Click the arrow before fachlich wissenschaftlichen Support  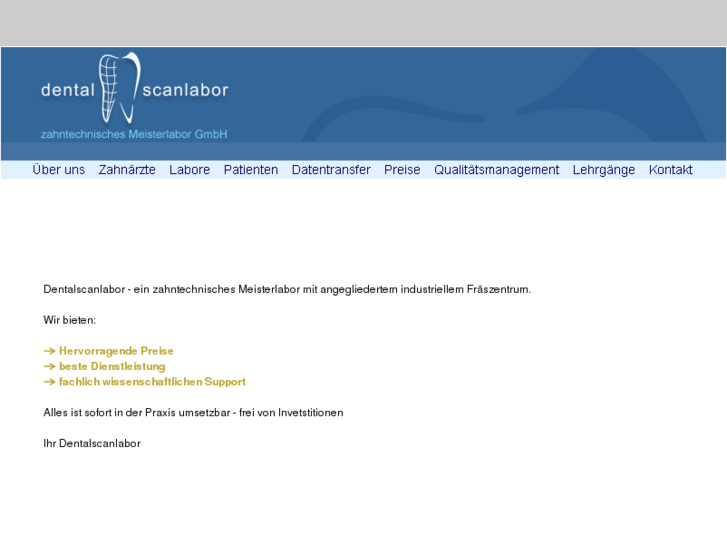coord(49,382)
